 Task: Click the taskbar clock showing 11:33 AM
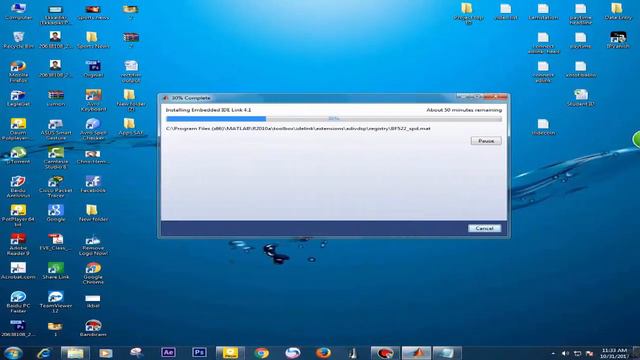point(615,353)
